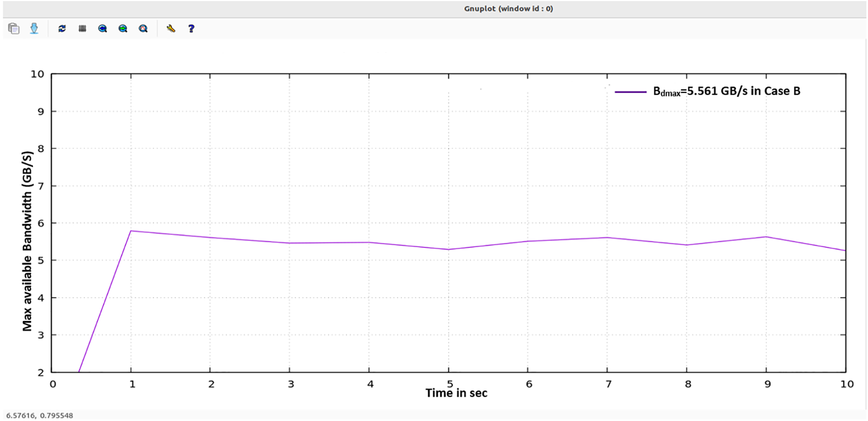Toggle the Bdmax=5.561 GB/s legend entry
This screenshot has width=868, height=421.
tap(726, 91)
